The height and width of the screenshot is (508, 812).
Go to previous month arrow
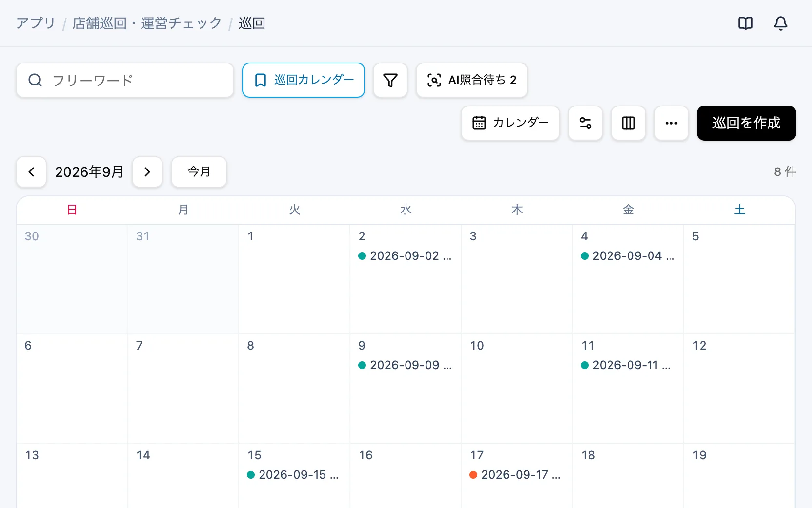(x=31, y=172)
